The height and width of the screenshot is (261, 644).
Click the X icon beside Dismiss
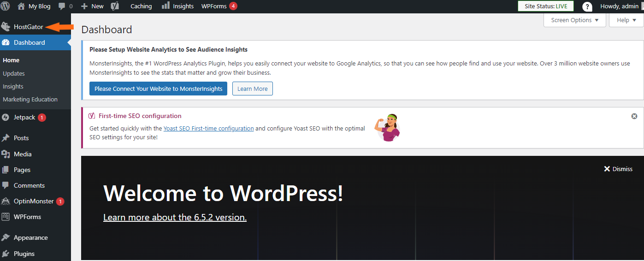coord(607,169)
